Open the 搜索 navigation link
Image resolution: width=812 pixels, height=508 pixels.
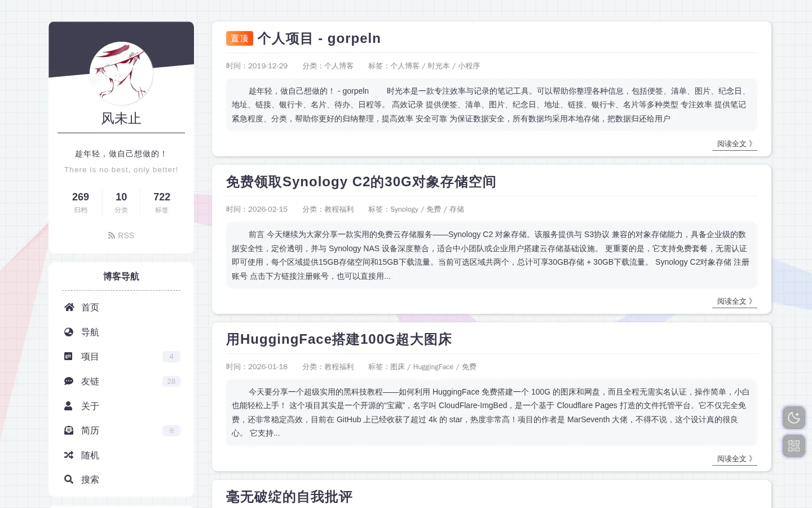coord(121,479)
